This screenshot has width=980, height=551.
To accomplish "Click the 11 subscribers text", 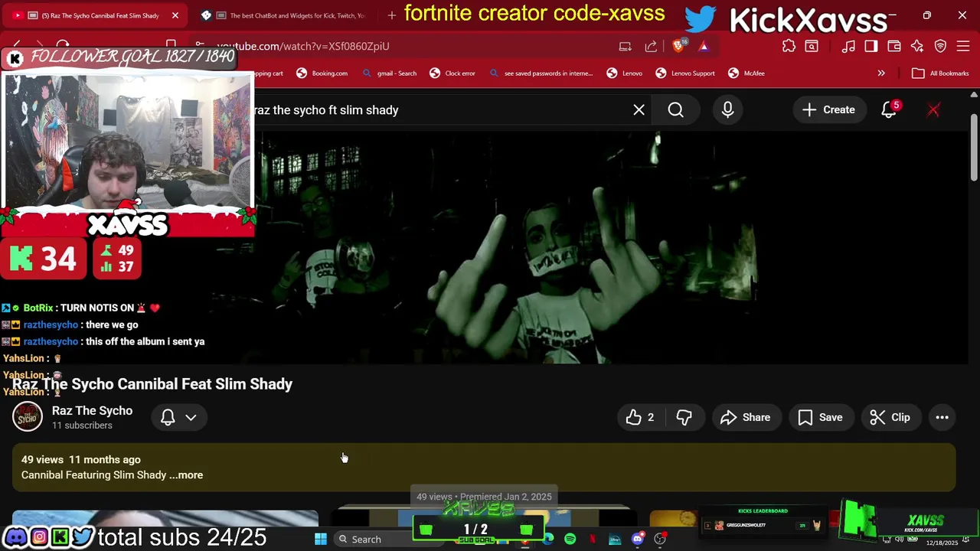I will pos(82,425).
